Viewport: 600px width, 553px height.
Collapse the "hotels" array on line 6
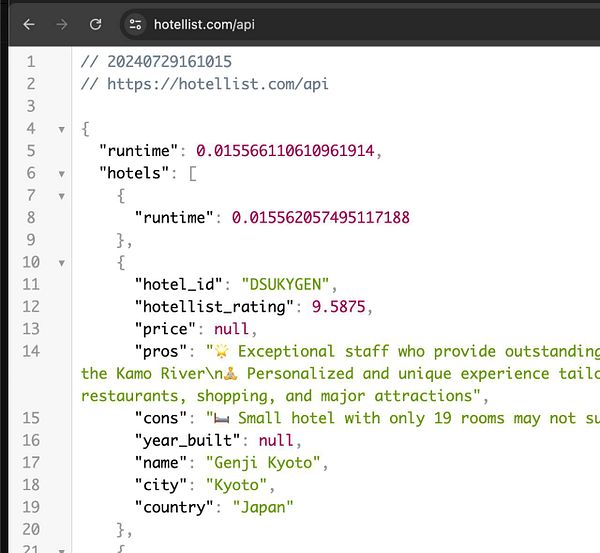click(62, 173)
